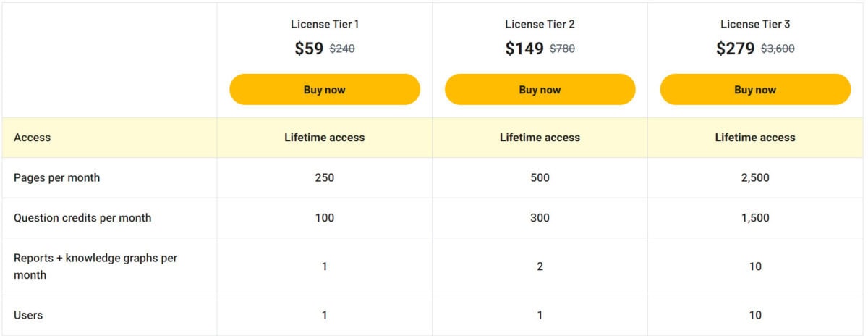Select the Question credits per month label
Screen dimensions: 868x336
(82, 217)
